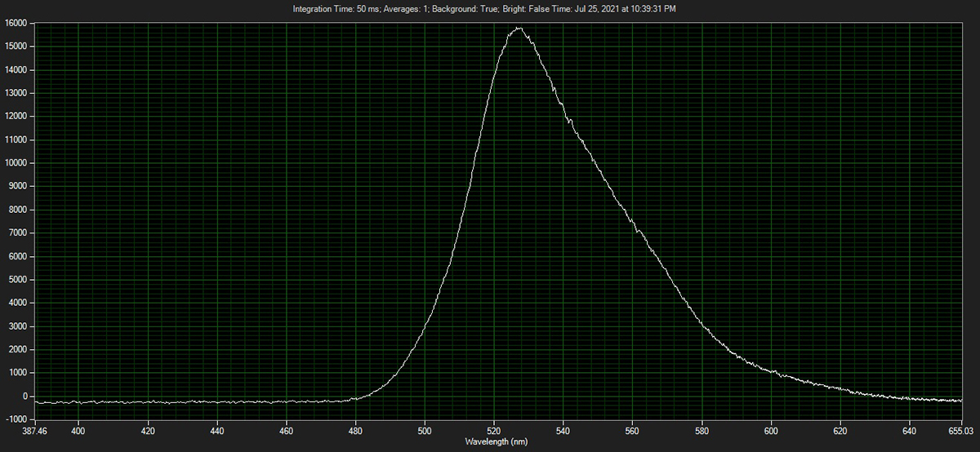Click the "Wavelength (nm)" axis title
This screenshot has height=452, width=980.
coord(490,441)
